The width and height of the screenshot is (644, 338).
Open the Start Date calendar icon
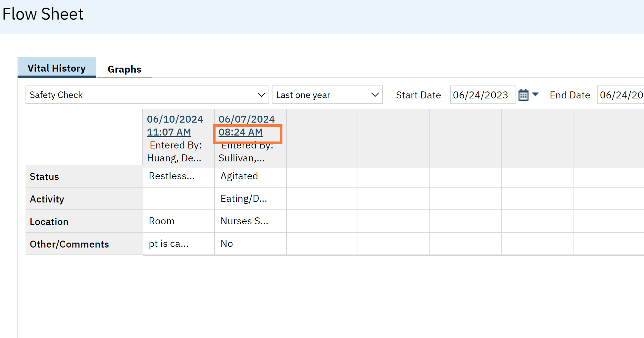coord(523,95)
